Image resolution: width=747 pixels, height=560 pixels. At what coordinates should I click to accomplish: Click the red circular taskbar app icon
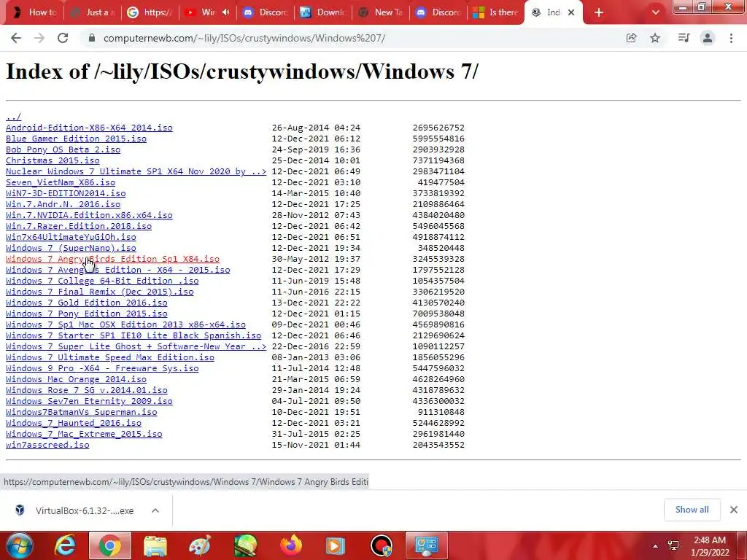(x=381, y=545)
